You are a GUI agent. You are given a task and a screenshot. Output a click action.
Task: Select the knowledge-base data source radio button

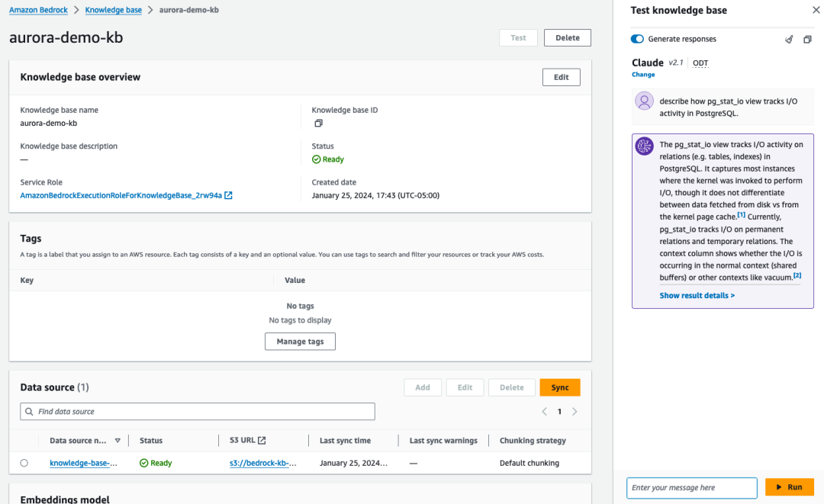pos(24,463)
